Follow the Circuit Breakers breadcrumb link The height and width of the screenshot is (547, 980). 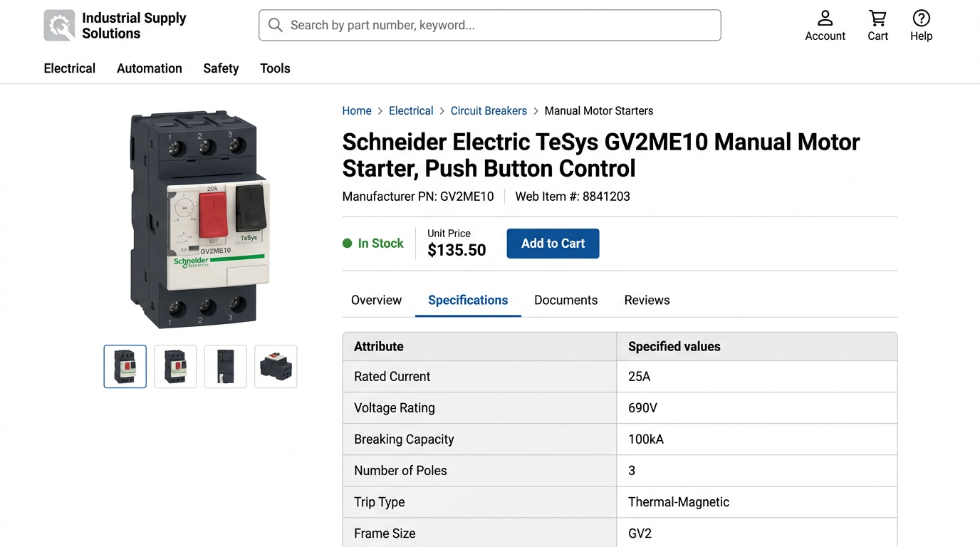(489, 111)
